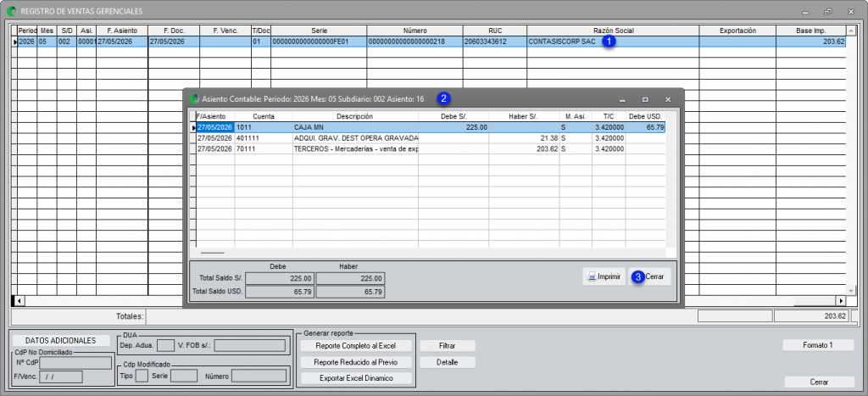This screenshot has width=868, height=396.
Task: Select the account 70111 cell
Action: coord(264,149)
